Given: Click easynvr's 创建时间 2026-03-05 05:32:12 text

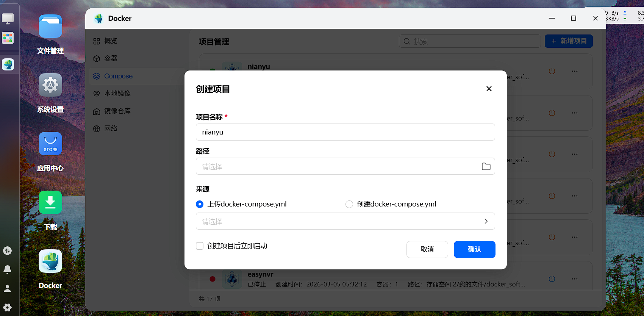Looking at the screenshot, I should [x=321, y=284].
